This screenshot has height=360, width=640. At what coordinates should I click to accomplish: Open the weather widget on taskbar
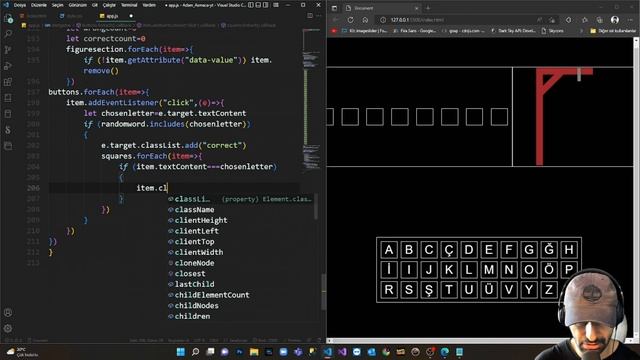click(x=22, y=352)
